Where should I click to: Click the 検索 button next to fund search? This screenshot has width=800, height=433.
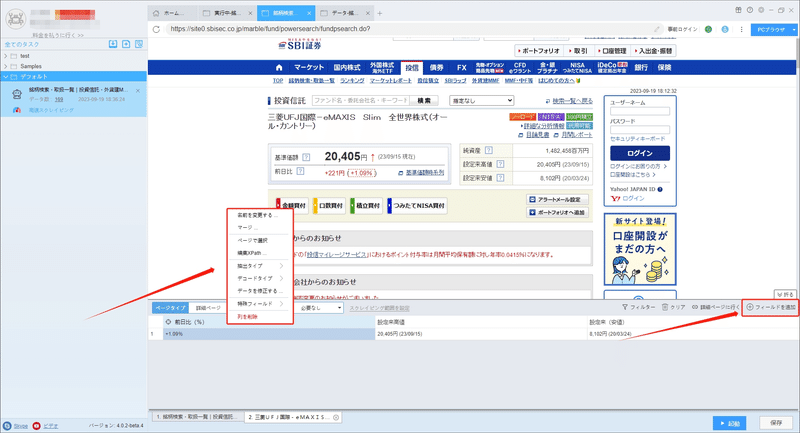pyautogui.click(x=424, y=101)
